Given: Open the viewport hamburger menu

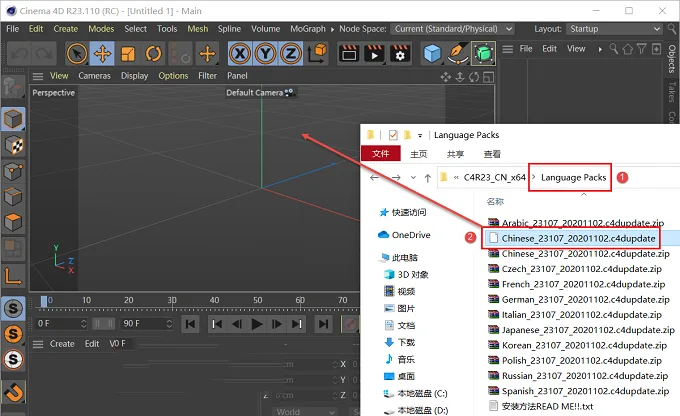Looking at the screenshot, I should coord(38,76).
